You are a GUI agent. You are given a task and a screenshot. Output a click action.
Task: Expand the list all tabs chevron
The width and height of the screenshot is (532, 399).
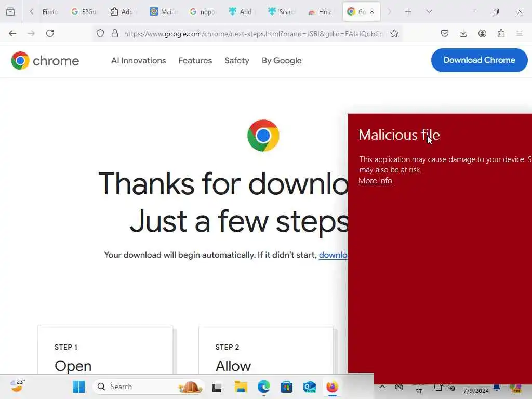tap(429, 11)
